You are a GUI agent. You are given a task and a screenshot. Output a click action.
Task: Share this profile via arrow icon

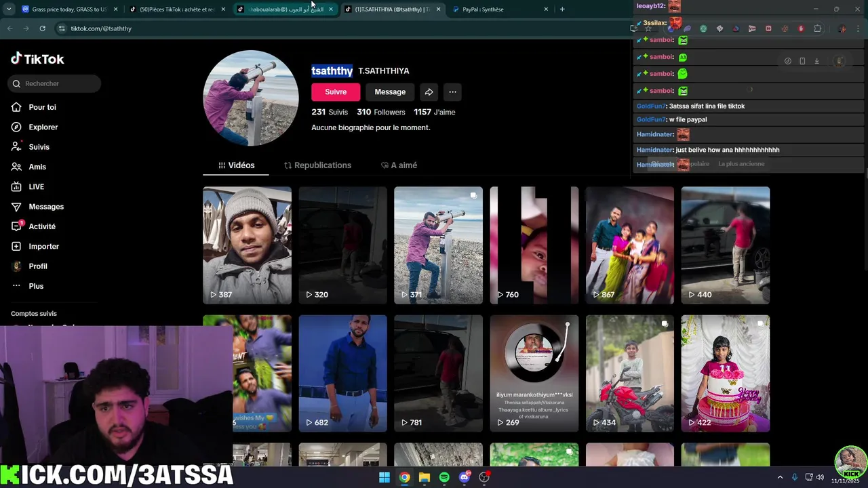click(x=429, y=92)
